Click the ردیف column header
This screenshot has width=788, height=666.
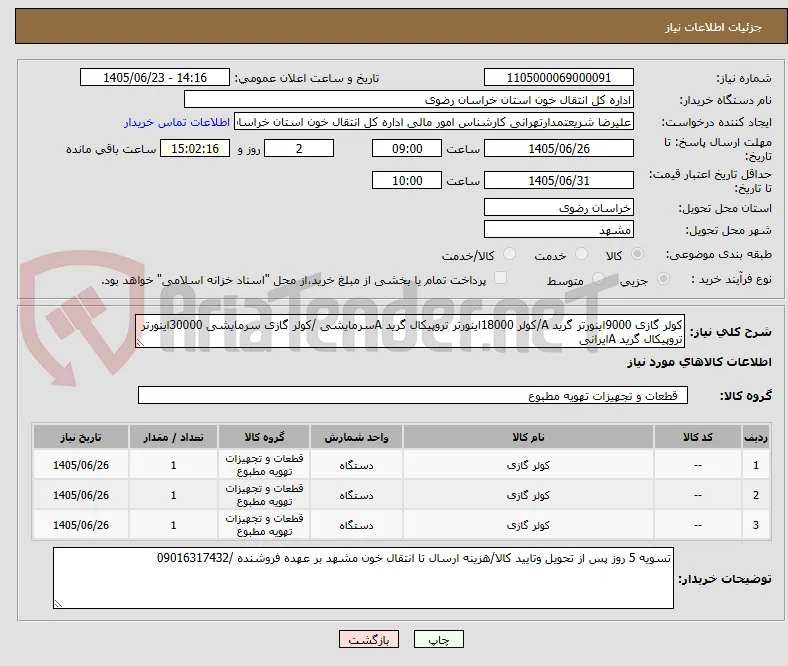click(x=756, y=437)
